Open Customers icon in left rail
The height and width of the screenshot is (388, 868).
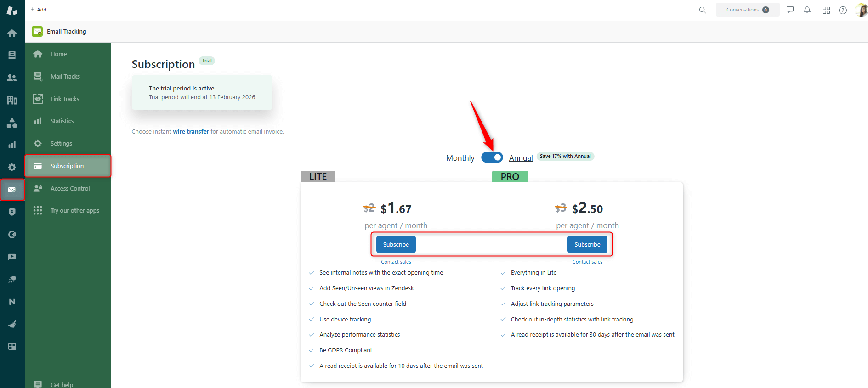[x=12, y=78]
